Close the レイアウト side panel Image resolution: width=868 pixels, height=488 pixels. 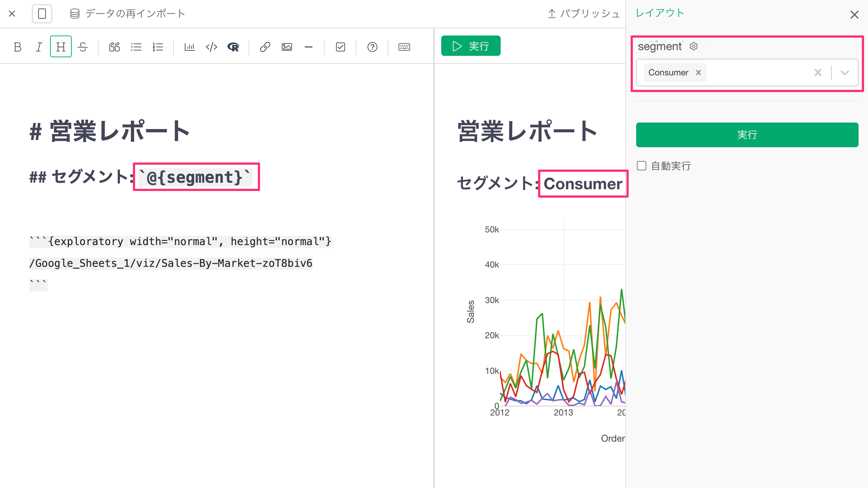point(854,15)
